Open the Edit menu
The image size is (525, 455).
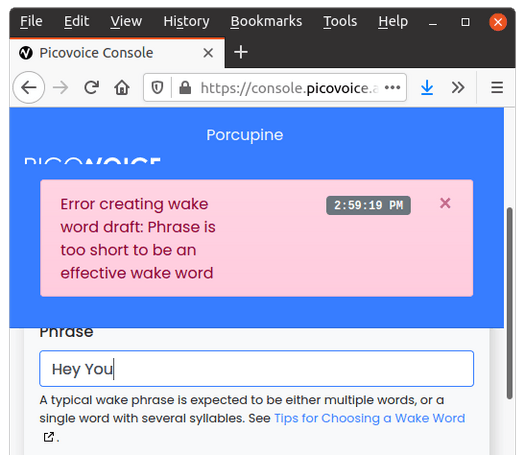click(x=76, y=21)
